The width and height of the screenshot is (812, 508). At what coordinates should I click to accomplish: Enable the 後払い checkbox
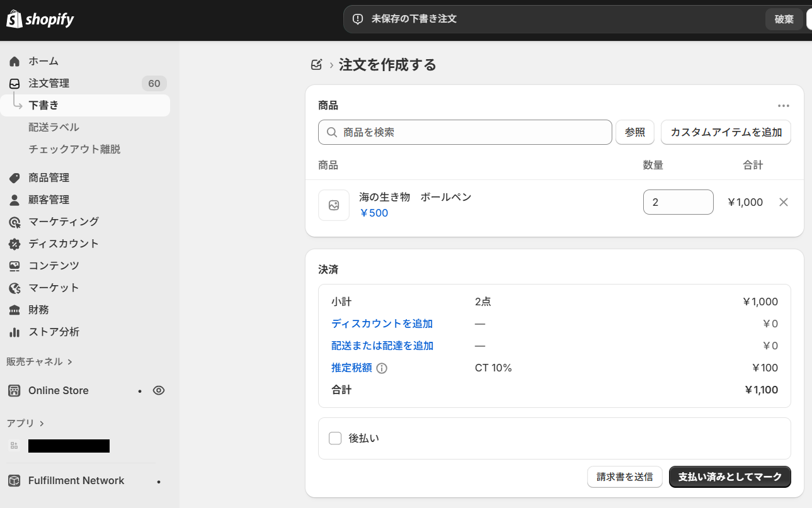(x=335, y=438)
